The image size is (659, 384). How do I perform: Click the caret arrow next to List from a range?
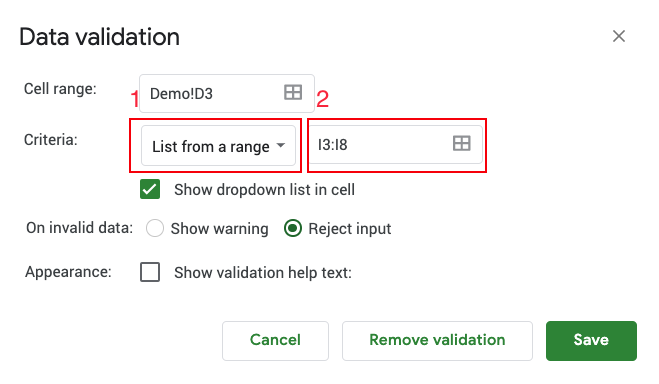[281, 145]
